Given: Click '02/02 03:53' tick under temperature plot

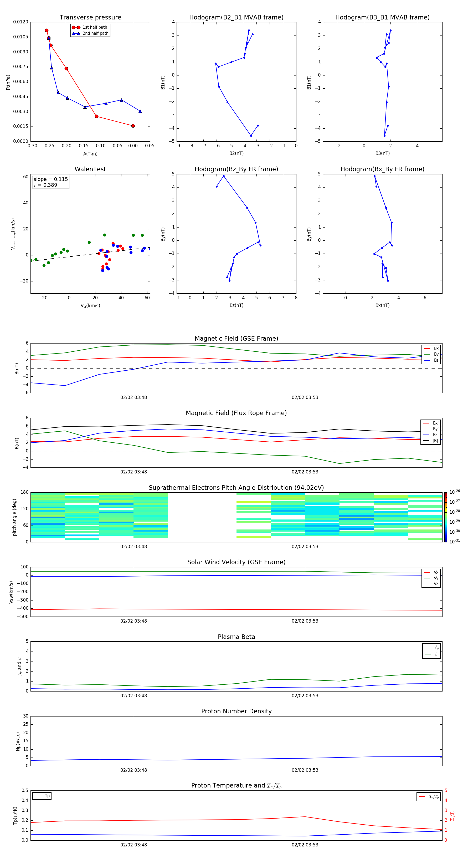Looking at the screenshot, I should 305,845.
